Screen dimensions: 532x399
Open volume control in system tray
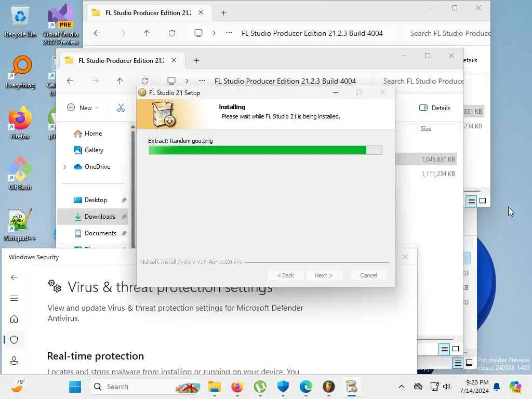point(447,387)
